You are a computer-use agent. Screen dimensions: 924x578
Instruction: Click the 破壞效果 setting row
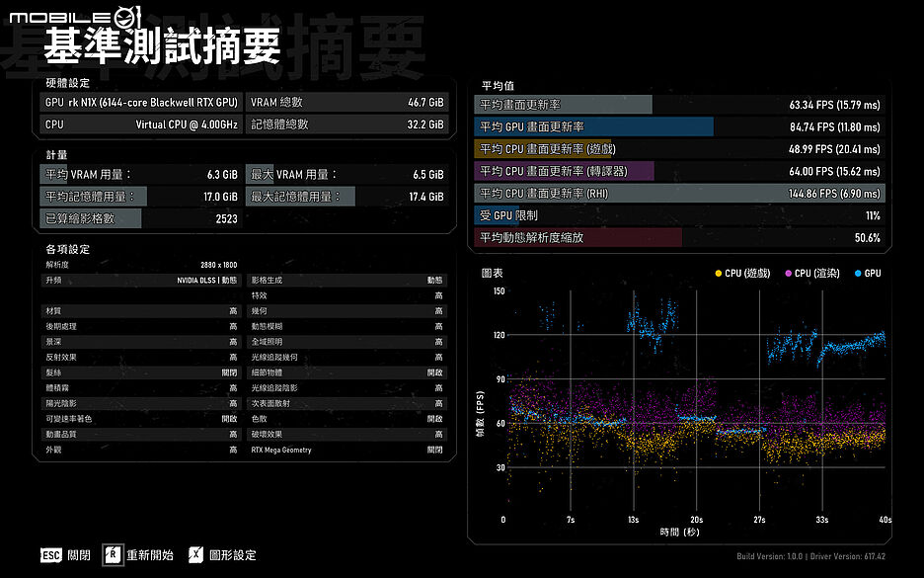[347, 434]
